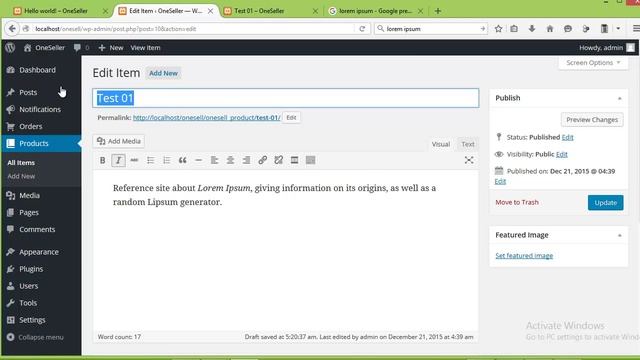Image resolution: width=640 pixels, height=360 pixels.
Task: Go to browser home page
Action: 550,29
